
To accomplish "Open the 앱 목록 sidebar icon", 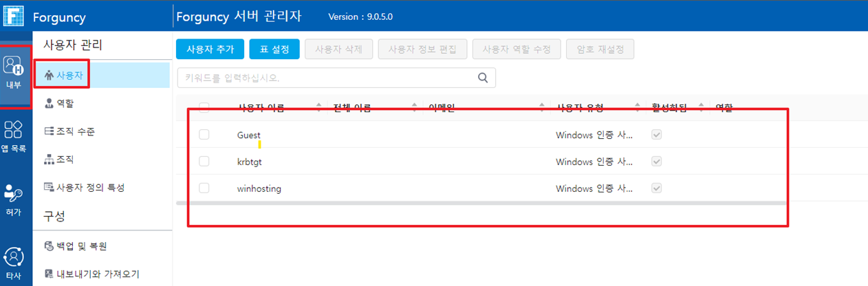I will pyautogui.click(x=14, y=137).
